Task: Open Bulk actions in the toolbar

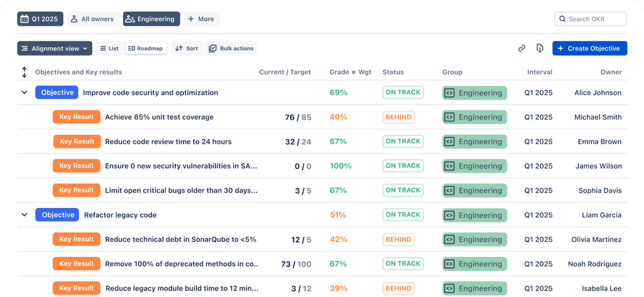Action: pyautogui.click(x=231, y=48)
